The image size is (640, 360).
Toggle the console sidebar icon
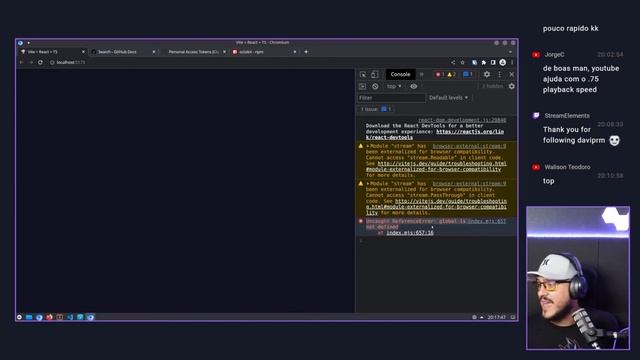[x=362, y=86]
